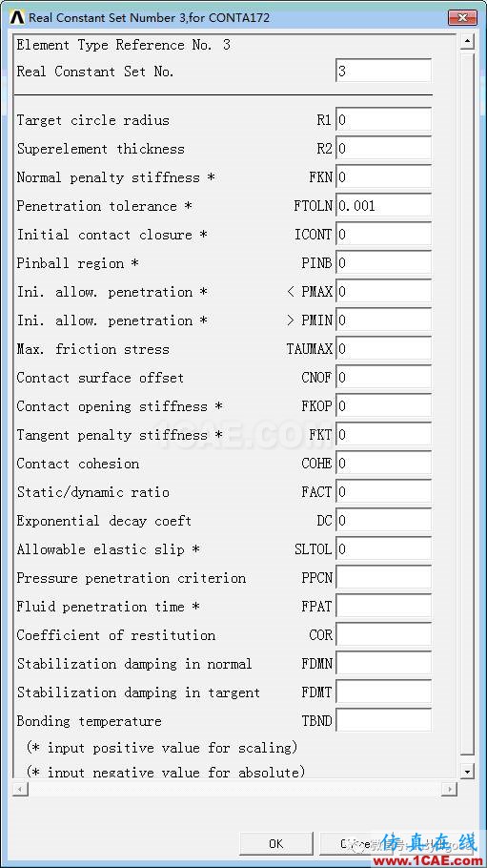
Task: Click the R1 target circle radius field
Action: (383, 120)
